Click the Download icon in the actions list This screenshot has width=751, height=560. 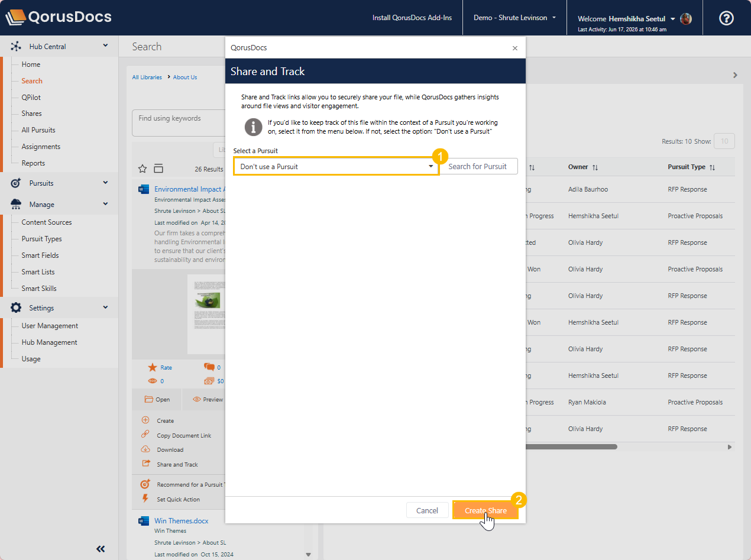pyautogui.click(x=145, y=449)
